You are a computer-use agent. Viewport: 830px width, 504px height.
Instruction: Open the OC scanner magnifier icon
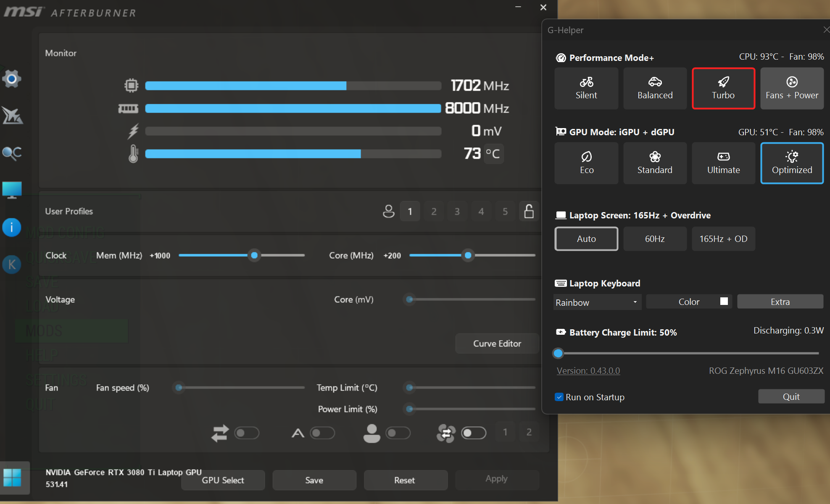[x=12, y=153]
